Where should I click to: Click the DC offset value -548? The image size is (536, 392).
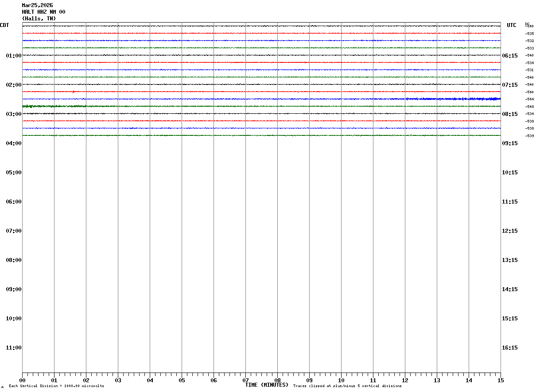click(x=529, y=107)
